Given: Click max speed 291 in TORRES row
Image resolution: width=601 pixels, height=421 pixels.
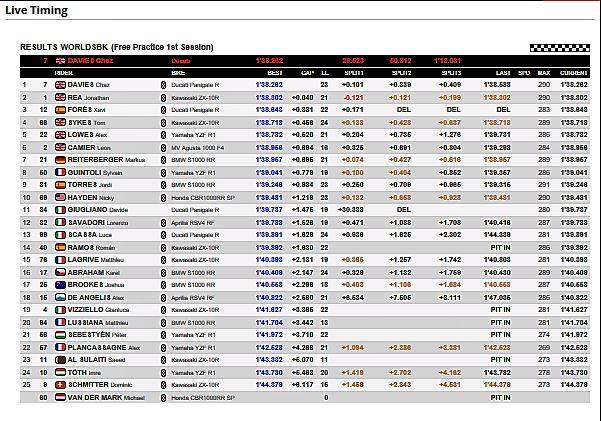Looking at the screenshot, I should pyautogui.click(x=544, y=185).
